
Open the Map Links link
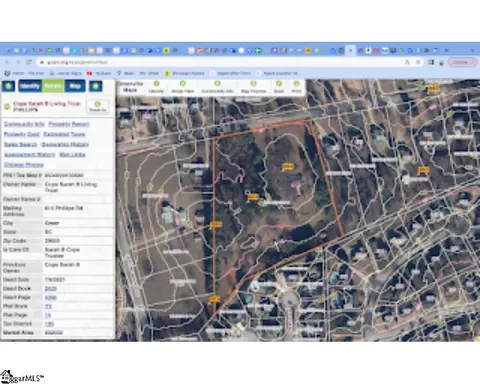coord(72,154)
